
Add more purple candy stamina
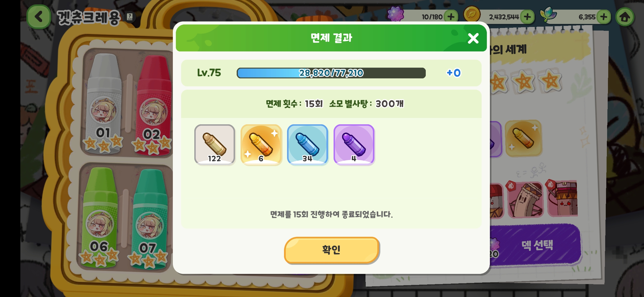[x=451, y=17]
